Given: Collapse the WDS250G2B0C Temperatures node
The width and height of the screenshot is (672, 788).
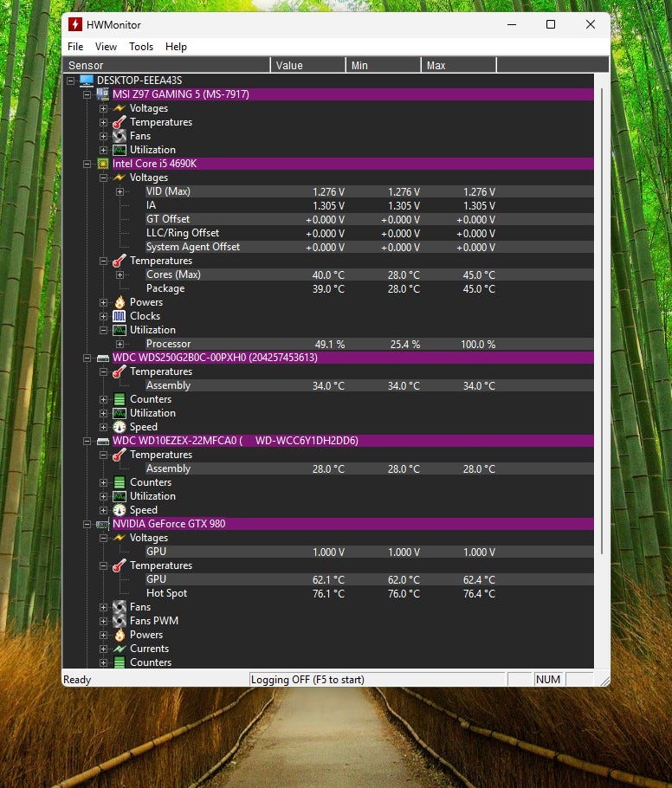Looking at the screenshot, I should pyautogui.click(x=103, y=371).
